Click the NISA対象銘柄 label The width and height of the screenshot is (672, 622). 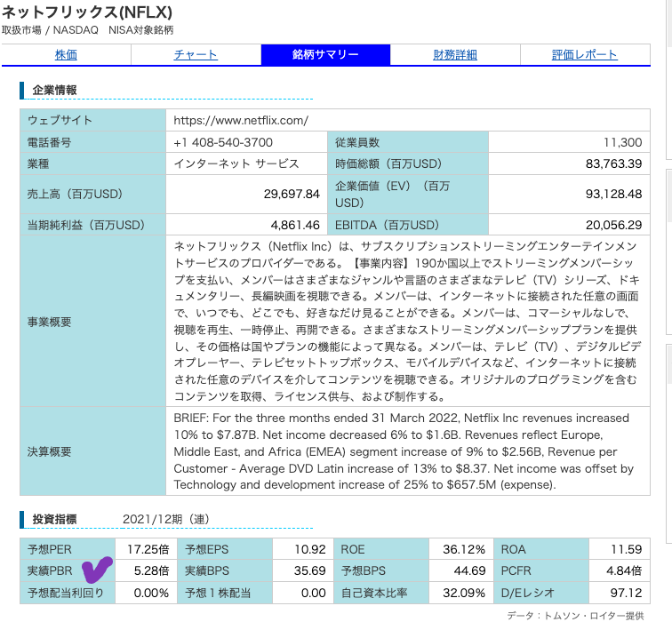[x=141, y=30]
